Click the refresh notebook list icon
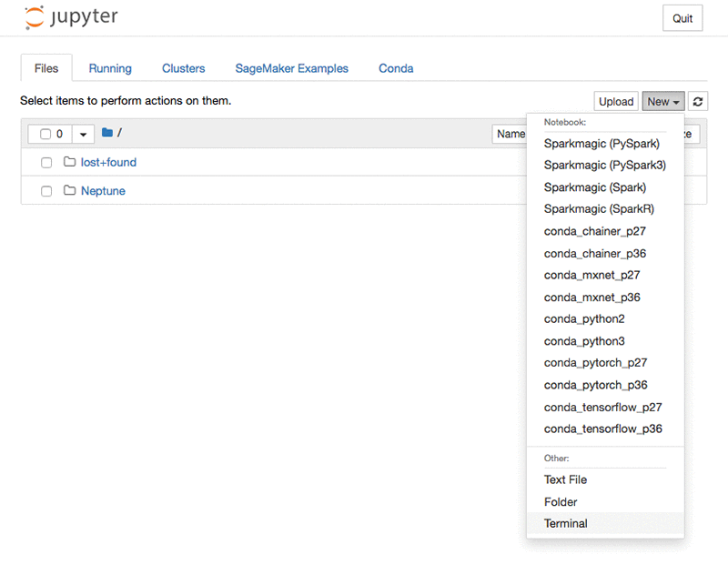Image resolution: width=728 pixels, height=565 pixels. point(698,101)
